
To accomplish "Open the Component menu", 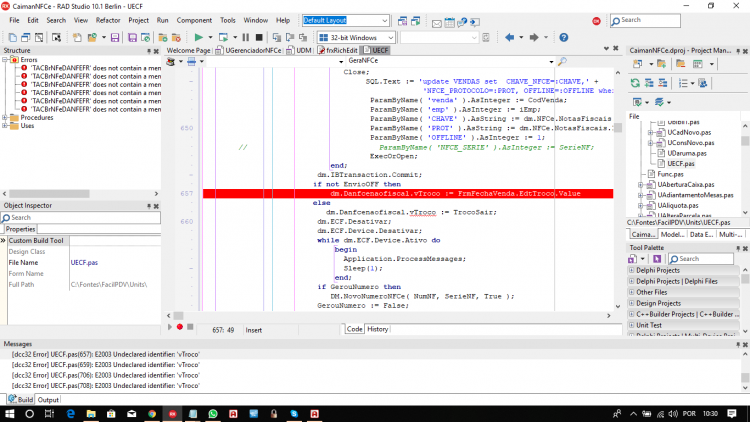I will point(194,21).
